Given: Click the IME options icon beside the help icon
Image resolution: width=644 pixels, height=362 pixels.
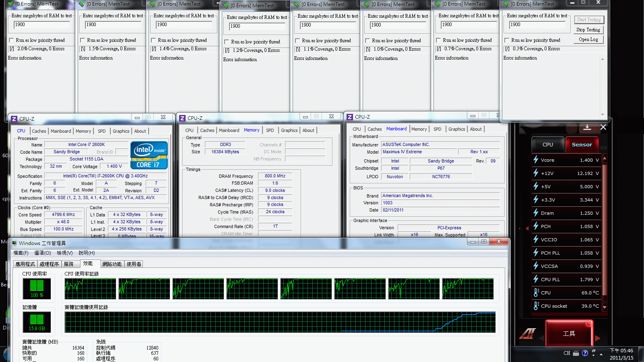Looking at the screenshot, I should pos(593,352).
